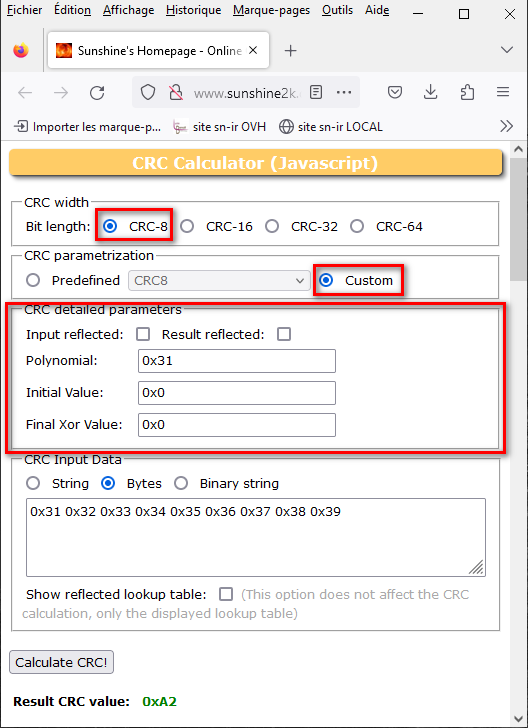Viewport: 528px width, 728px height.
Task: Toggle Reader View icon in address bar
Action: (x=316, y=92)
